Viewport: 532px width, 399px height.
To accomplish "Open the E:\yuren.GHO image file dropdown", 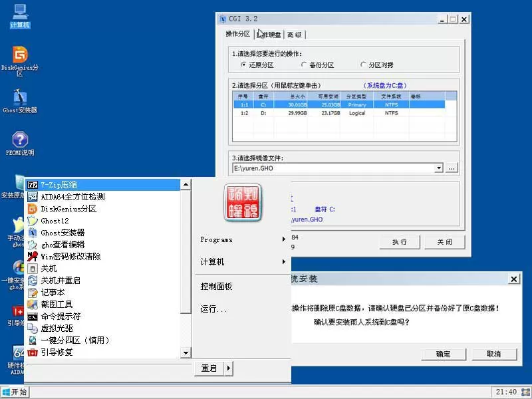I will 439,168.
